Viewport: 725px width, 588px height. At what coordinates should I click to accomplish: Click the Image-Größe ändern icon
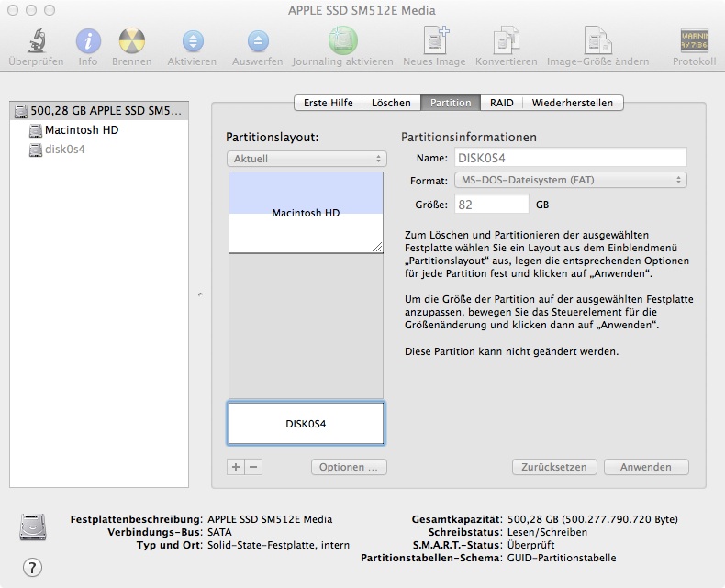[597, 40]
